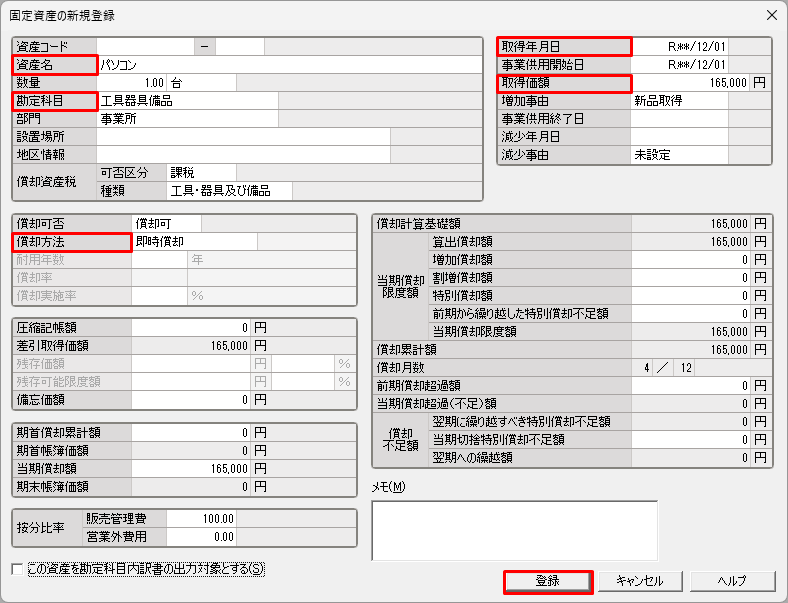Edit the 販売管理費 ratio field
The height and width of the screenshot is (603, 788).
[x=201, y=518]
